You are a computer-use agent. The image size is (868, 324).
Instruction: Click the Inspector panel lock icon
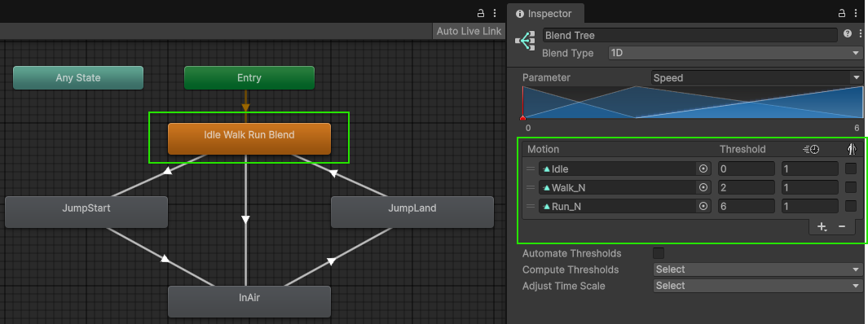[x=841, y=13]
